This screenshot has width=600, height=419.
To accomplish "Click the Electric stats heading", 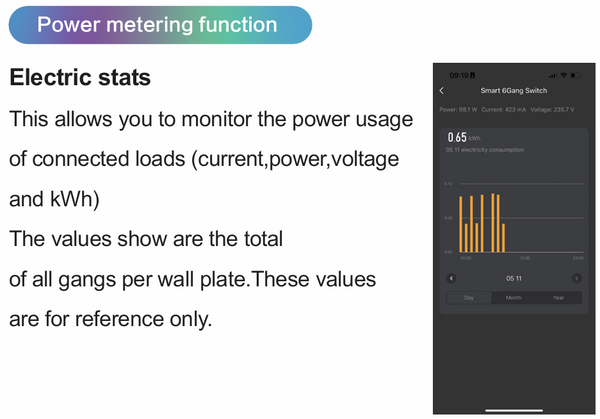I will pos(80,77).
